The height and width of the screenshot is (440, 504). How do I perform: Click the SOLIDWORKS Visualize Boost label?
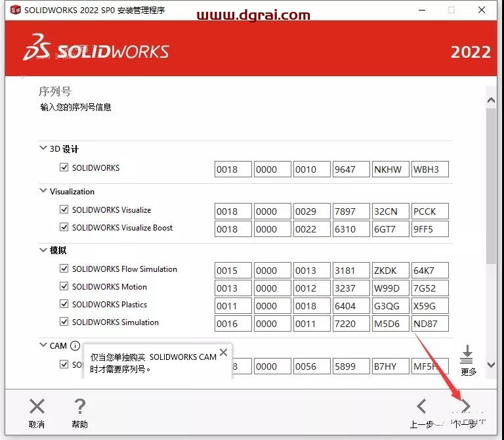click(x=123, y=227)
